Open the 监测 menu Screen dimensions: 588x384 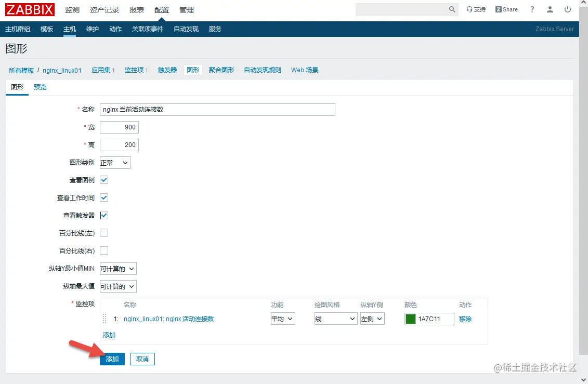[72, 9]
